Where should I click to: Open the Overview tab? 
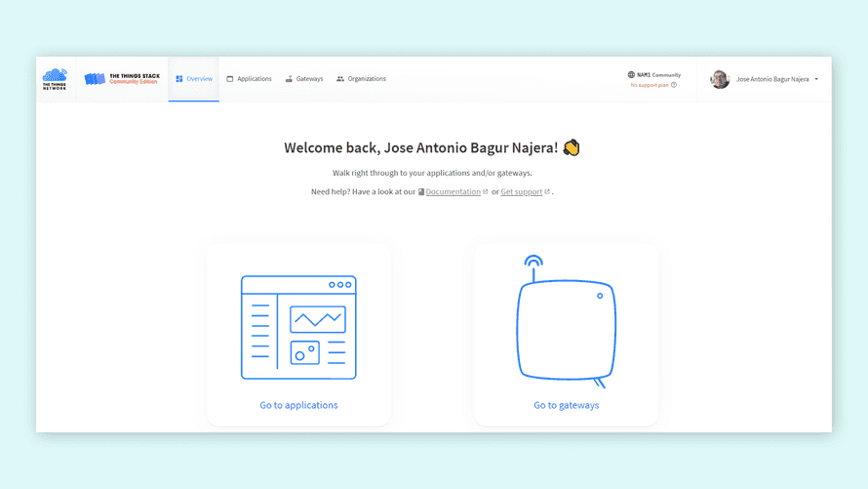(x=194, y=79)
